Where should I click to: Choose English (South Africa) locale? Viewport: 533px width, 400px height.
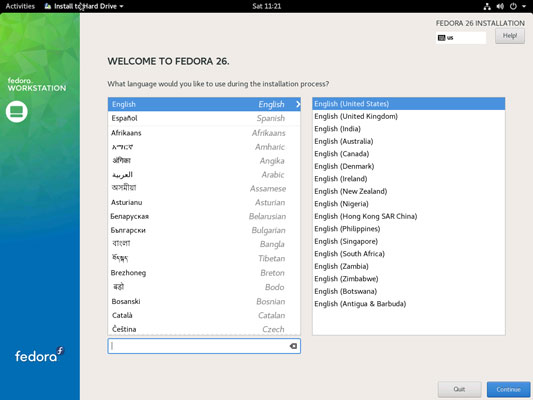409,254
